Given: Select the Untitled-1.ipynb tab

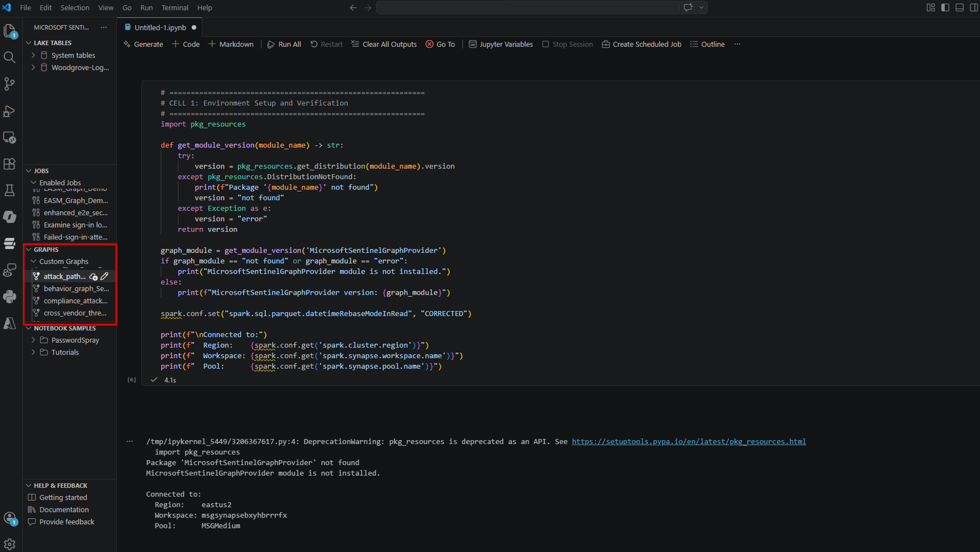Looking at the screenshot, I should pyautogui.click(x=160, y=27).
